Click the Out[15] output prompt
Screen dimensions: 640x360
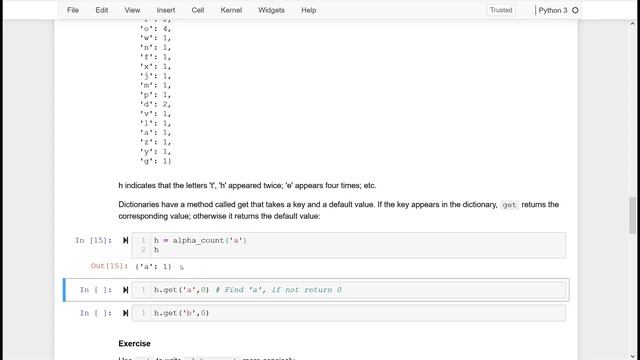(109, 266)
